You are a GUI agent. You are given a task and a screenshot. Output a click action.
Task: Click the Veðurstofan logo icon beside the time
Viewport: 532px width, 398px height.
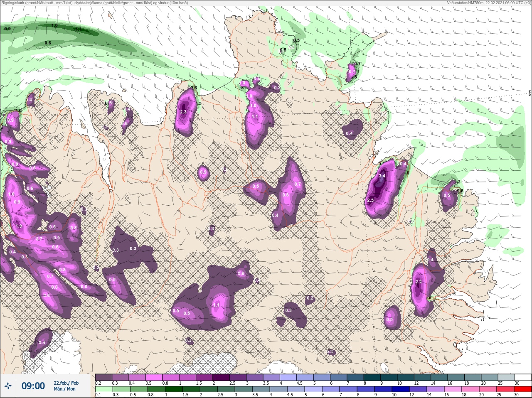(8, 386)
